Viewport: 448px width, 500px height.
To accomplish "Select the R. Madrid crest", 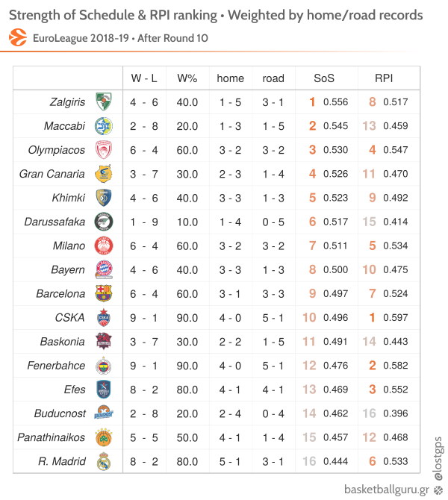I will 104,461.
